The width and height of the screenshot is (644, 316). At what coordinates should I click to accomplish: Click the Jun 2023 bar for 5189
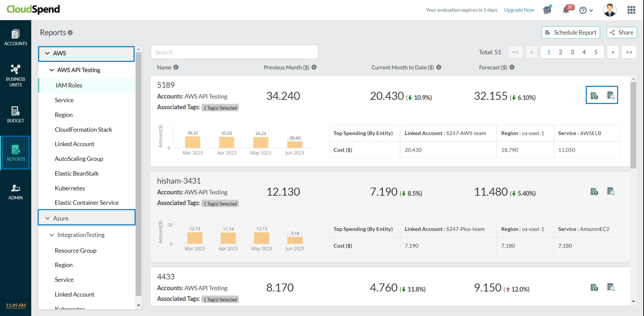294,144
